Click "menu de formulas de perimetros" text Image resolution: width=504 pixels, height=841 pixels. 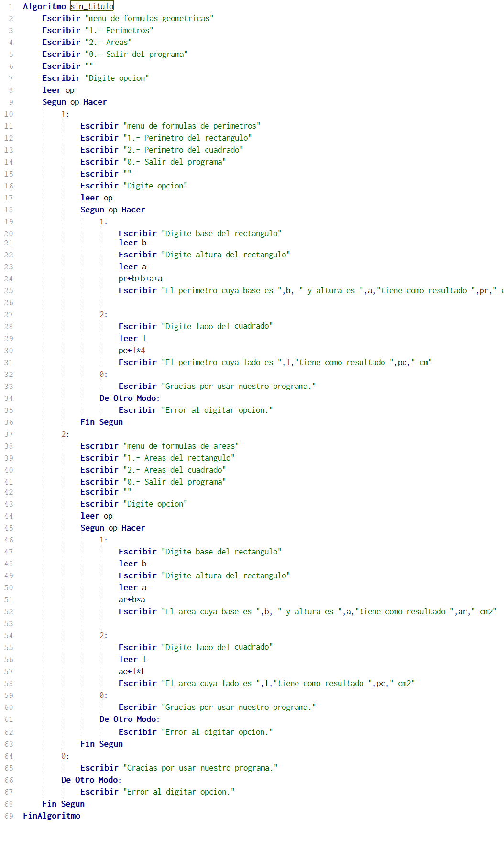[x=192, y=126]
